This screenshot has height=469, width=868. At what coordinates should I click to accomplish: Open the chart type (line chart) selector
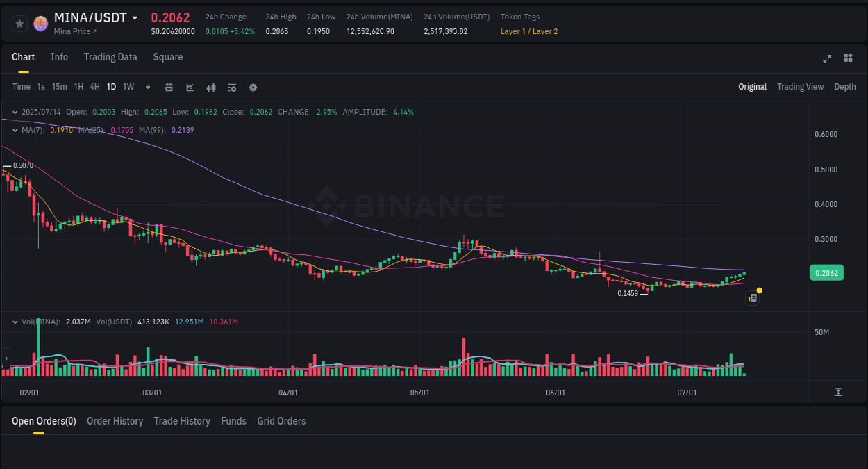click(190, 87)
